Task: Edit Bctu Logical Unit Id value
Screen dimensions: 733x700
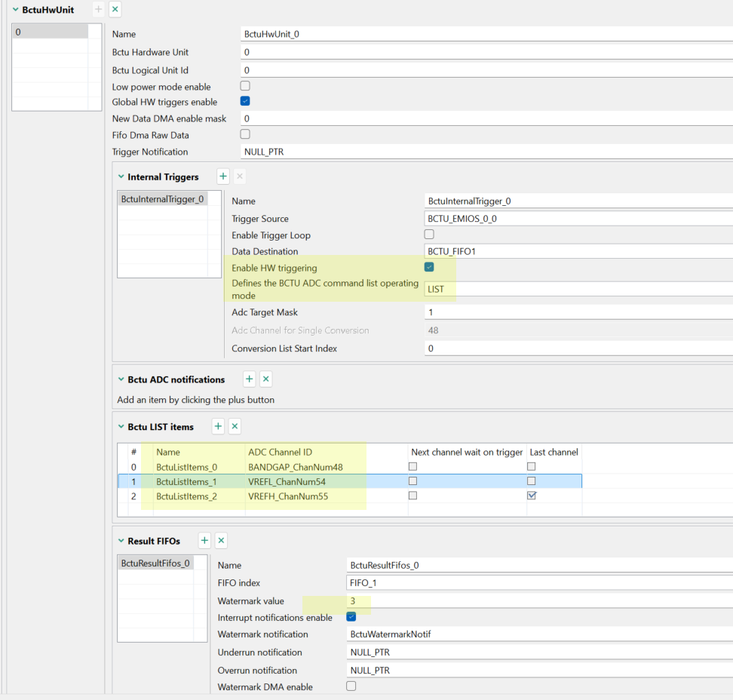Action: pos(486,70)
